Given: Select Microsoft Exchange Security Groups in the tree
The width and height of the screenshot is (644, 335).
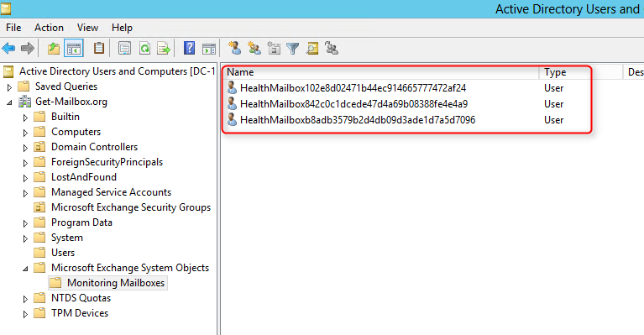Looking at the screenshot, I should [131, 207].
